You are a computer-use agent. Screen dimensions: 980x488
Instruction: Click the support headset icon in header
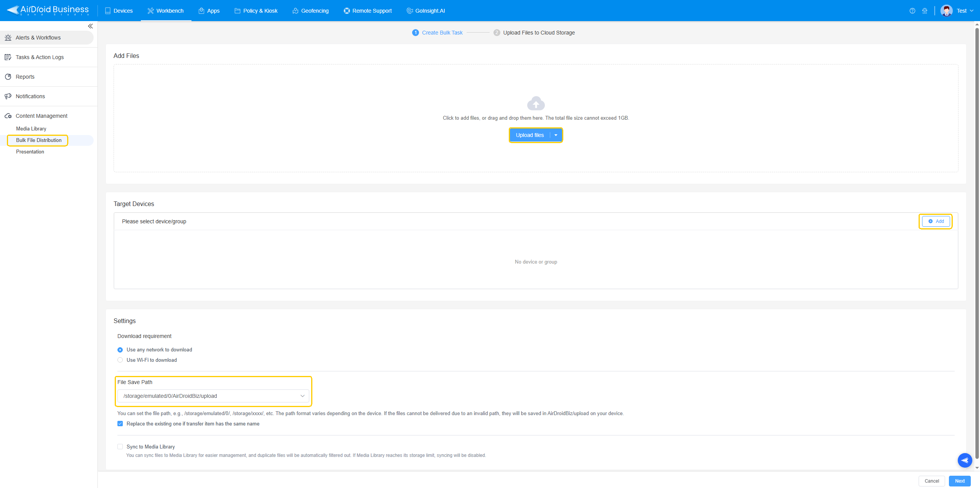925,11
